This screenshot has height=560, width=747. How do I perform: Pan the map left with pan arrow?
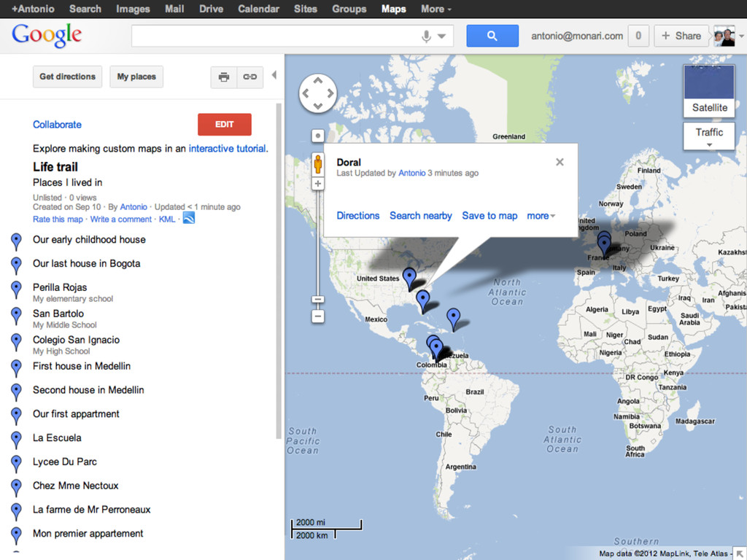(306, 93)
